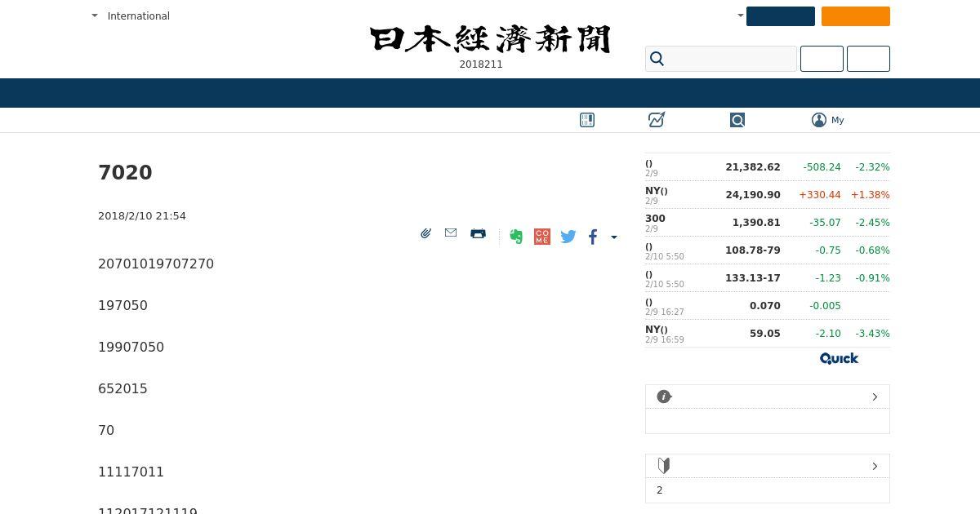The image size is (980, 514).
Task: Open the dropdown arrow beside blue button
Action: click(x=741, y=16)
